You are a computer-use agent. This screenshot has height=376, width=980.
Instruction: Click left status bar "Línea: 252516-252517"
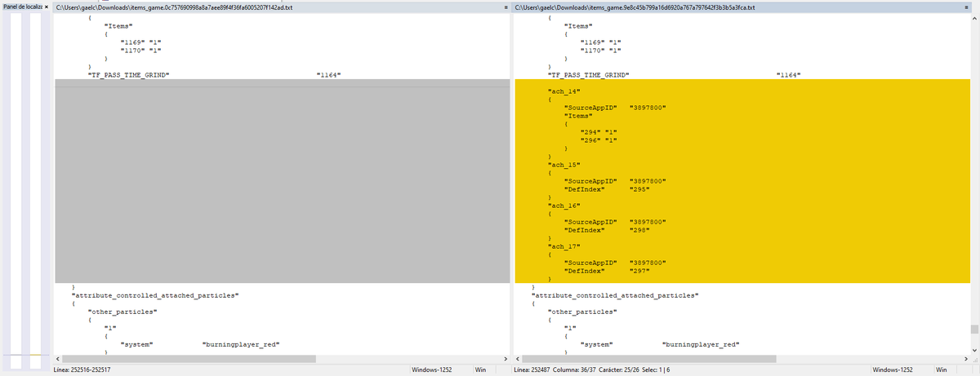coord(82,369)
